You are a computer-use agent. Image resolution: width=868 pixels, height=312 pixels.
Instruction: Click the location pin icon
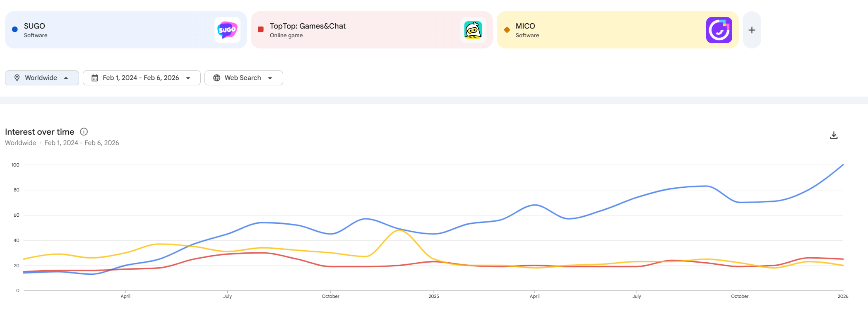tap(17, 78)
